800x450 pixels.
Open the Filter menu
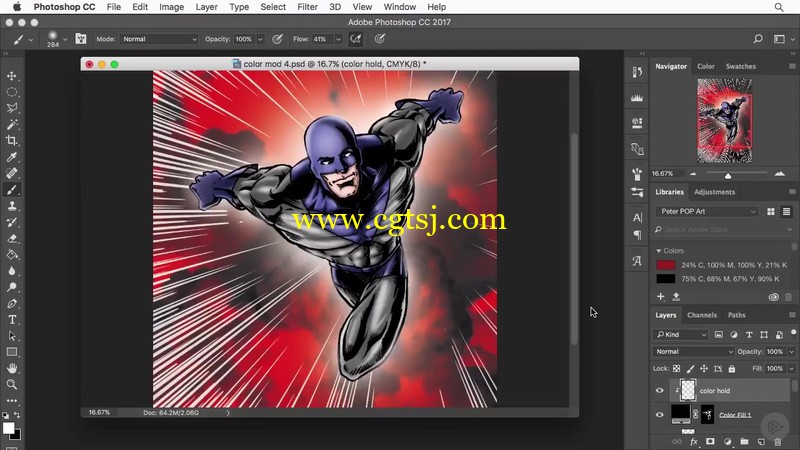pos(307,7)
